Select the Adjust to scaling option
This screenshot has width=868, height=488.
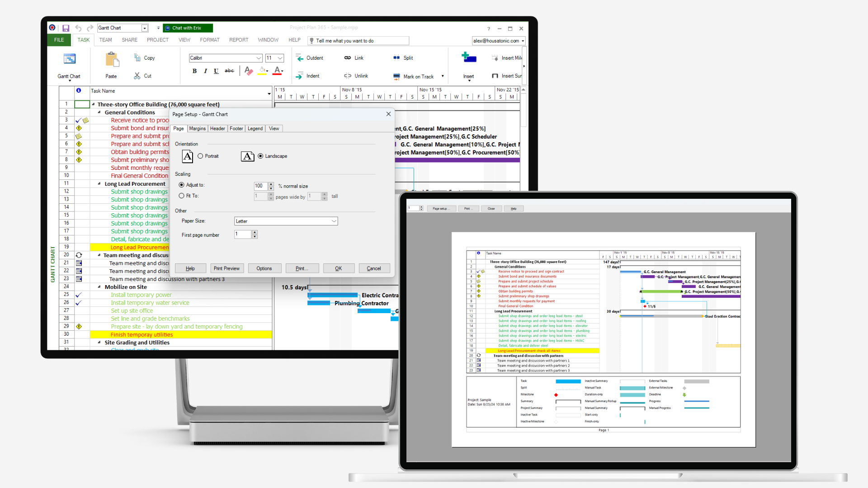[x=181, y=185]
